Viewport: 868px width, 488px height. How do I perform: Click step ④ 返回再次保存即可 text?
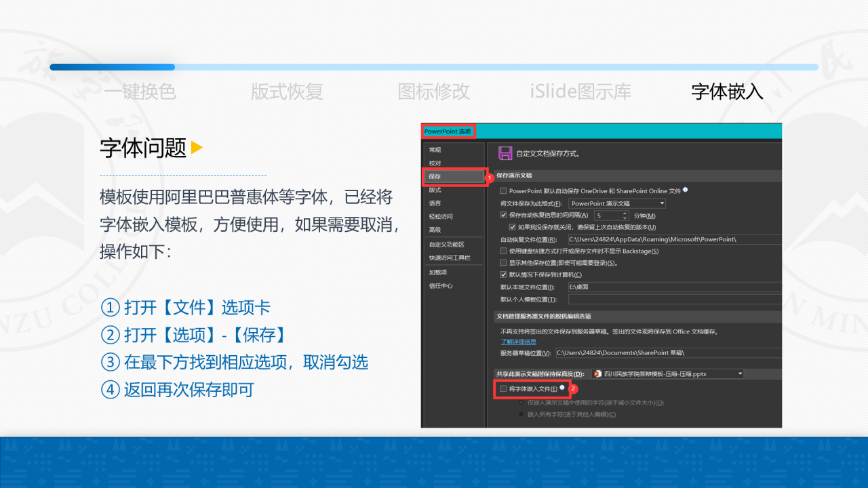pyautogui.click(x=177, y=390)
